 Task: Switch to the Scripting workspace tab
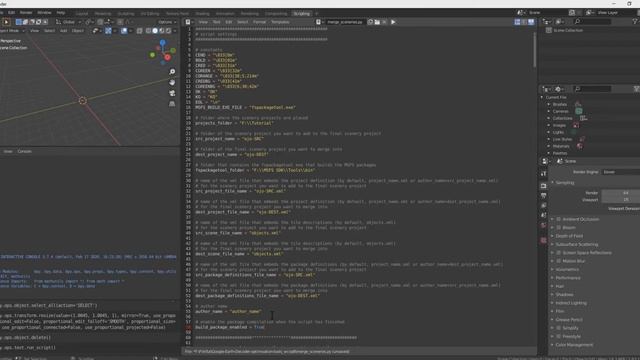pyautogui.click(x=302, y=13)
